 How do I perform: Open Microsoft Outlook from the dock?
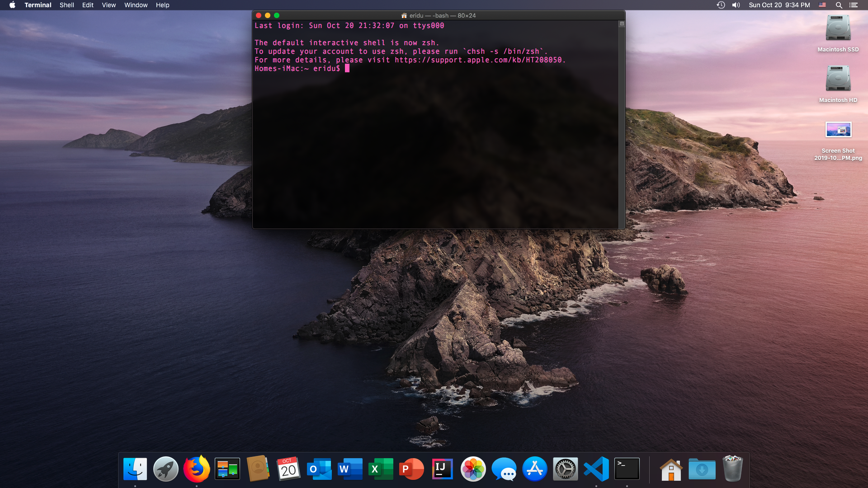coord(319,469)
